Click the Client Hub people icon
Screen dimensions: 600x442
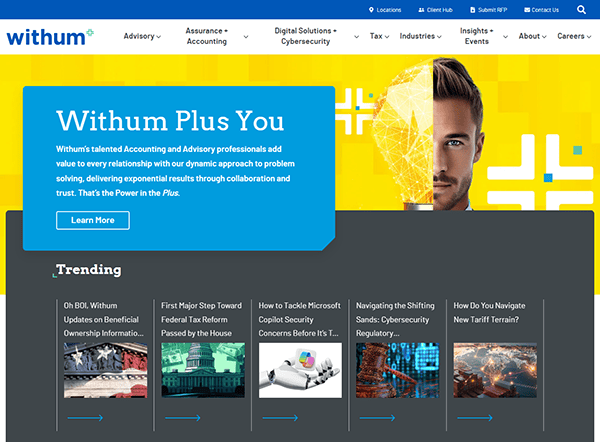(x=421, y=10)
